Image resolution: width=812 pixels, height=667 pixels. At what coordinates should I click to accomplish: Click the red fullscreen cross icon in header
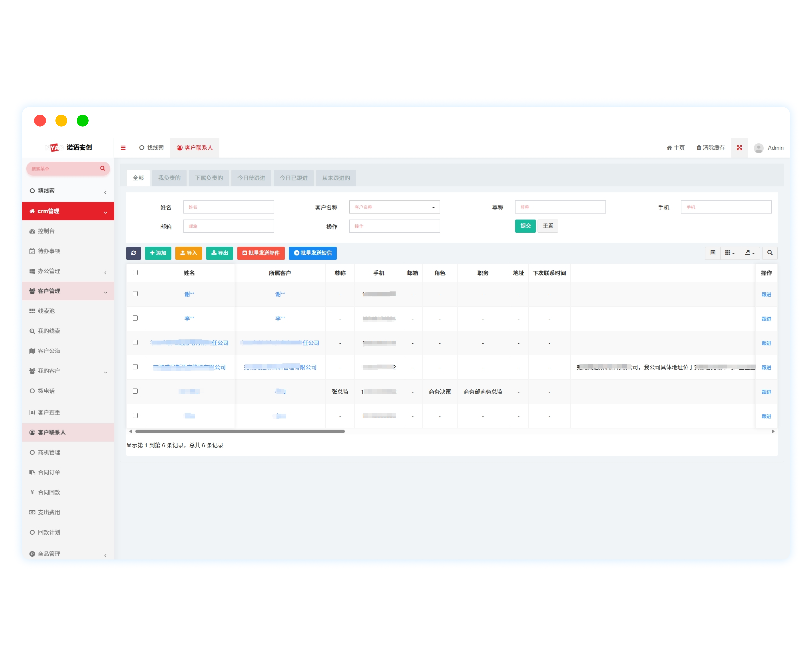(x=739, y=148)
